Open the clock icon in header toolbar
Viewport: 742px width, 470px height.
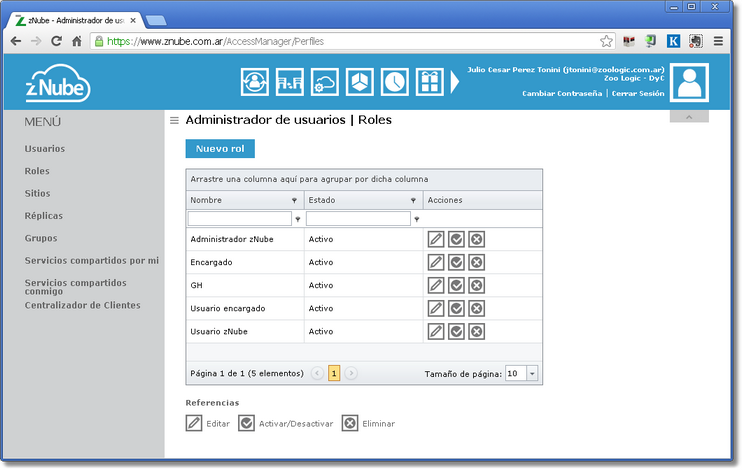point(395,82)
